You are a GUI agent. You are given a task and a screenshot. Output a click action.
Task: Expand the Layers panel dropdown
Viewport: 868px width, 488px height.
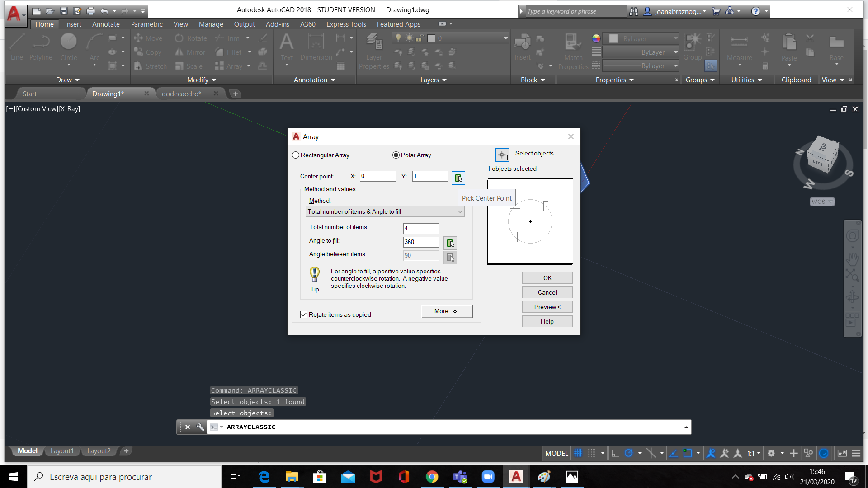(434, 80)
